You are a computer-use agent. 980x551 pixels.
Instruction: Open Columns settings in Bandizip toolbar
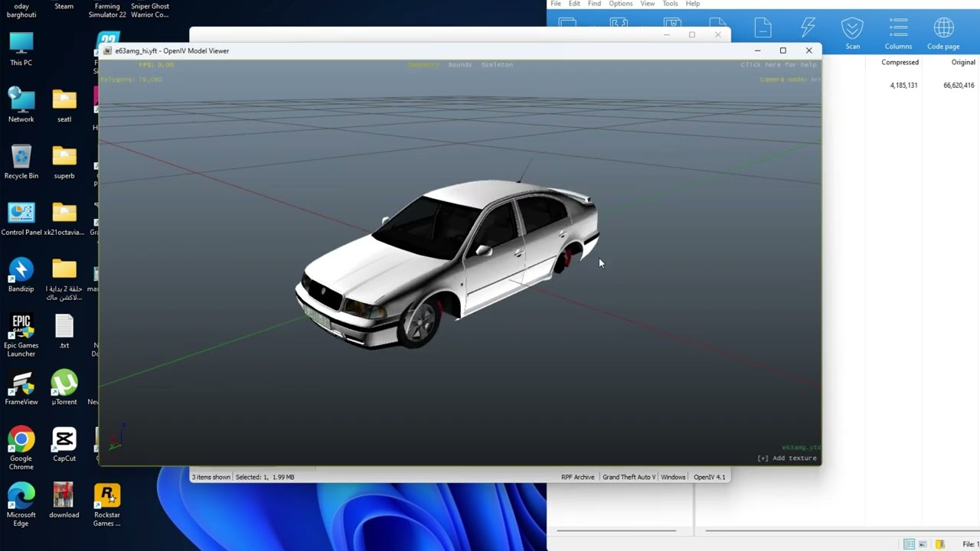point(898,34)
